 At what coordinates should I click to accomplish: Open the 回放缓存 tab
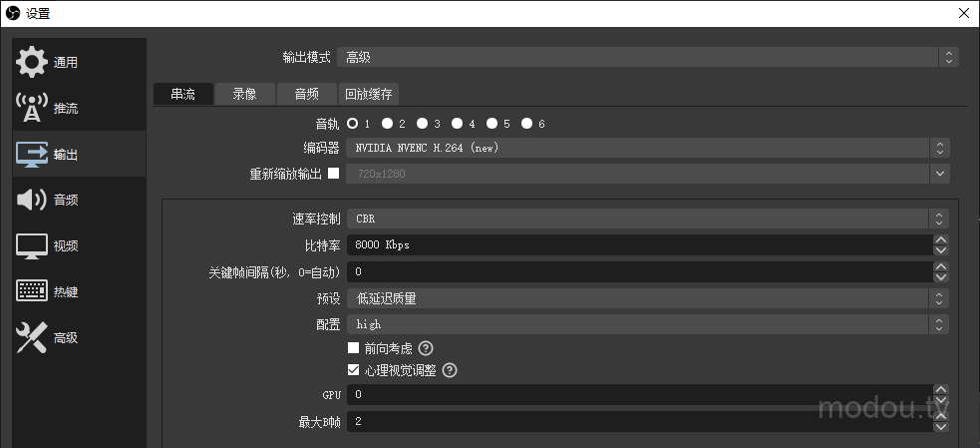[369, 94]
